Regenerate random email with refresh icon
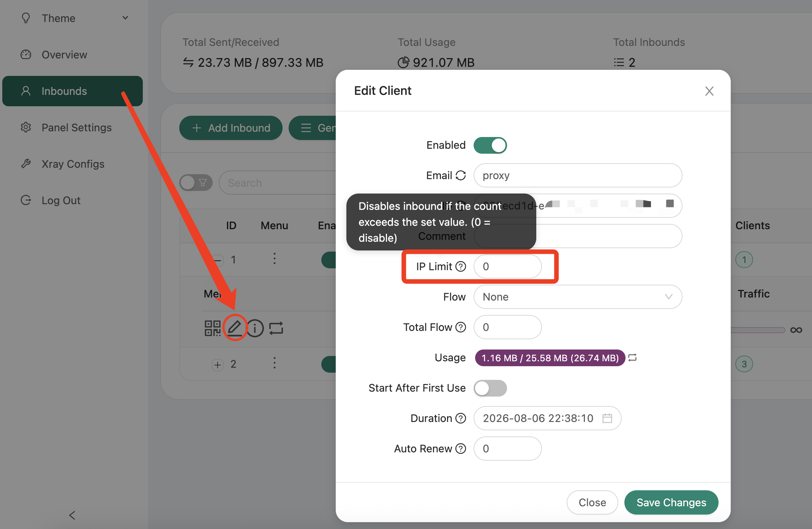This screenshot has height=529, width=812. pyautogui.click(x=461, y=175)
